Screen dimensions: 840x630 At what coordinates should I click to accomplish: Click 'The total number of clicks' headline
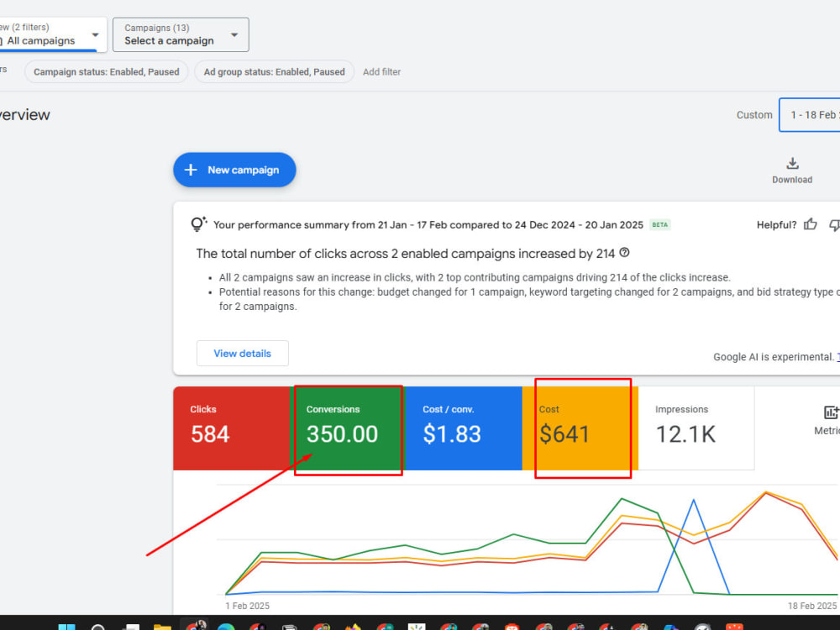[405, 254]
